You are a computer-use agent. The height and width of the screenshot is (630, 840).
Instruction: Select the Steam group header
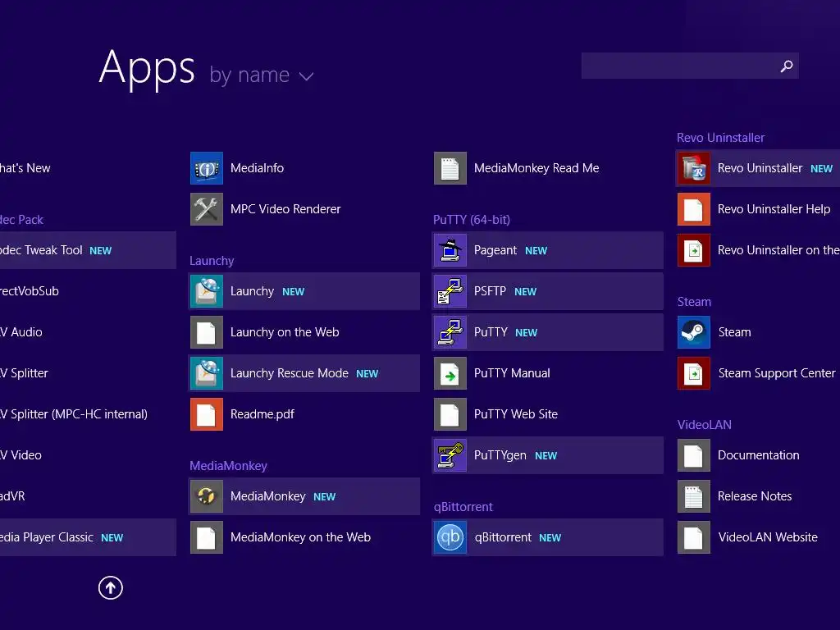pyautogui.click(x=694, y=302)
